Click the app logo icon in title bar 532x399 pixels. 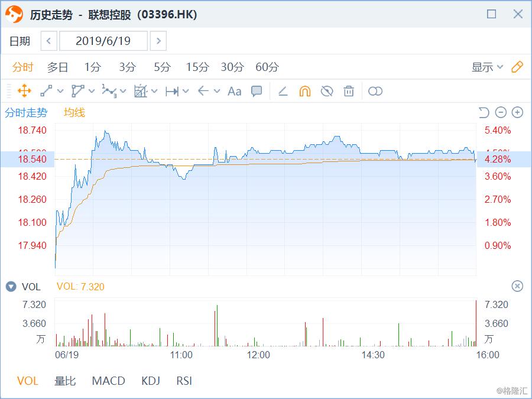[14, 14]
